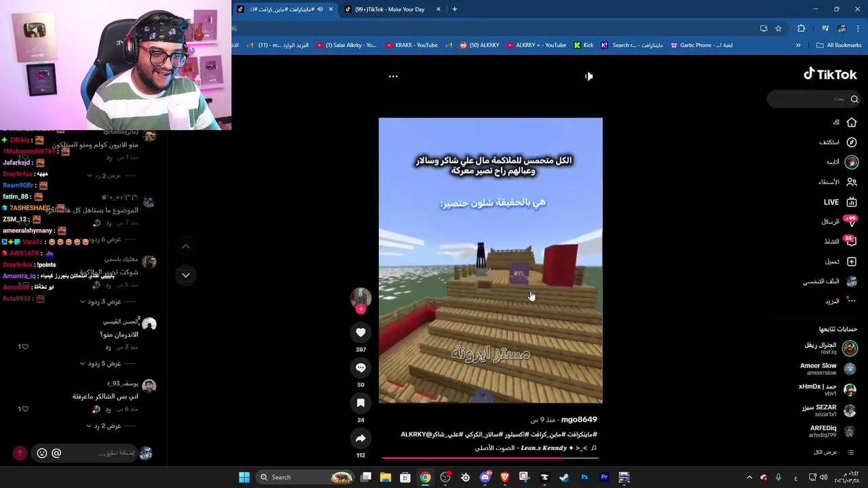Open Photoshop from the taskbar
Viewport: 868px width, 488px height.
[585, 477]
